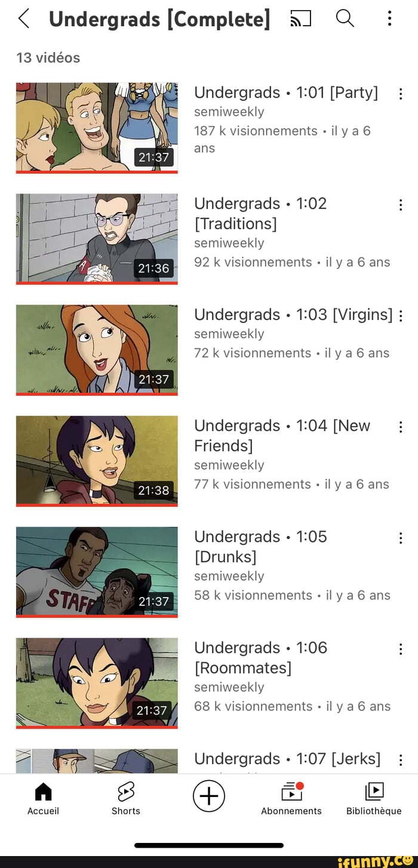418x868 pixels.
Task: Tap the back arrow icon
Action: point(24,19)
